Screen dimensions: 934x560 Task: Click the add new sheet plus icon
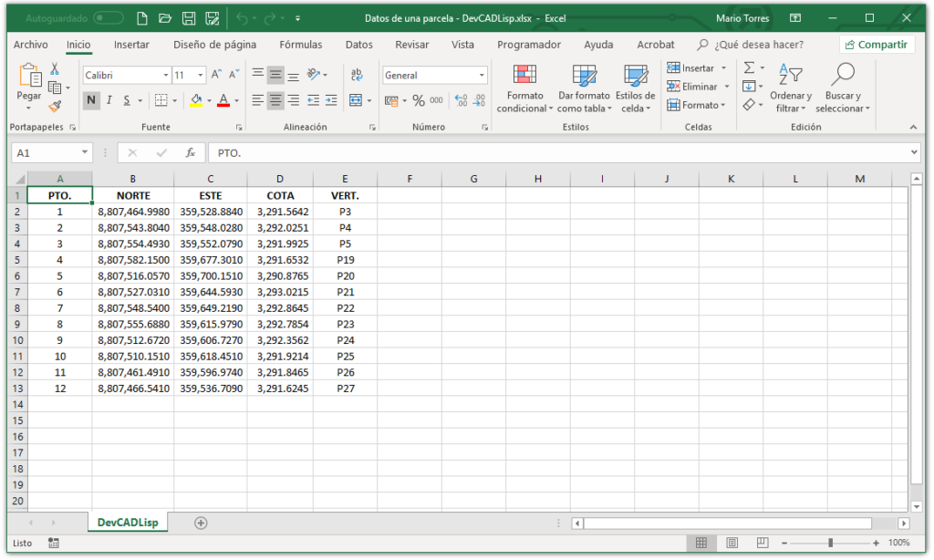click(x=201, y=523)
